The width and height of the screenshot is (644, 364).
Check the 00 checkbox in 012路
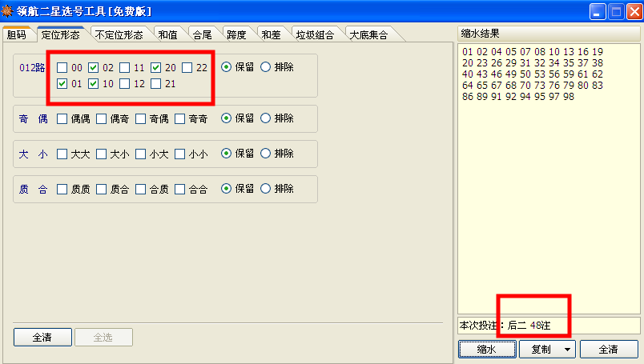point(62,67)
